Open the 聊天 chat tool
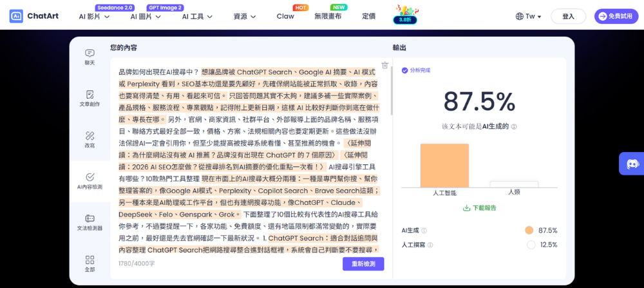644x288 pixels. 90,57
